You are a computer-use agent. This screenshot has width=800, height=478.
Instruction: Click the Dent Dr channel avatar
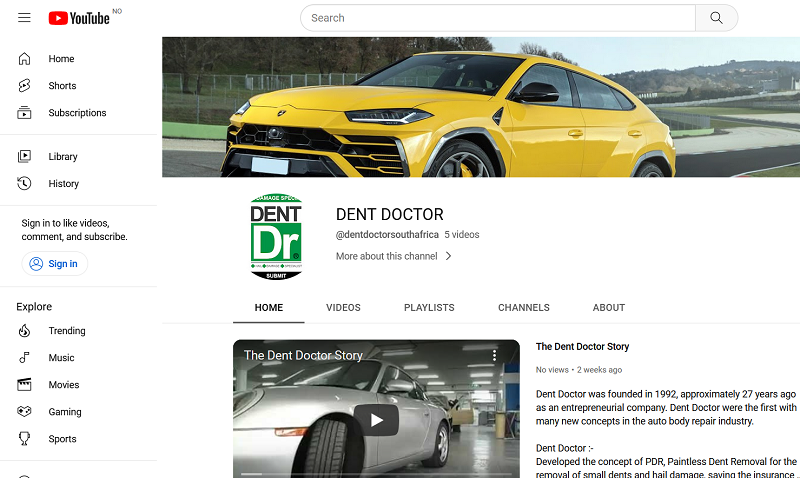(x=276, y=237)
